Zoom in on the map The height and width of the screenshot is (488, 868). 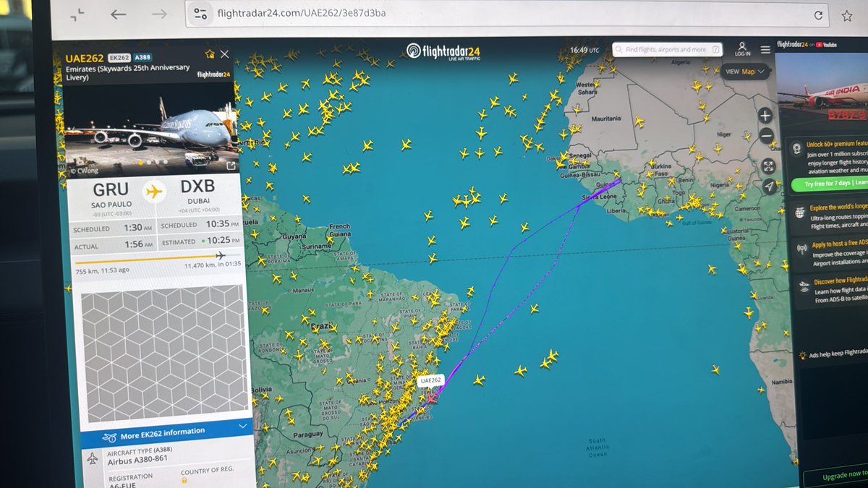765,116
